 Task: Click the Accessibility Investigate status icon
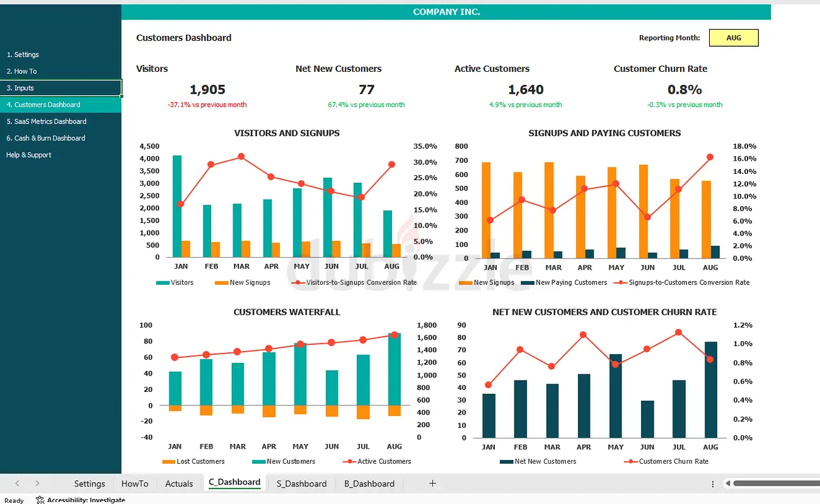tap(40, 500)
